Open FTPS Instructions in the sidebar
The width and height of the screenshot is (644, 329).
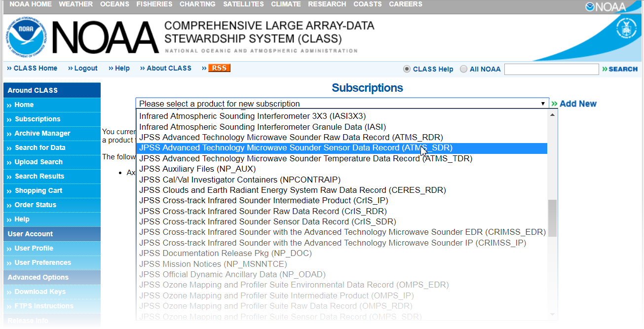click(52, 306)
